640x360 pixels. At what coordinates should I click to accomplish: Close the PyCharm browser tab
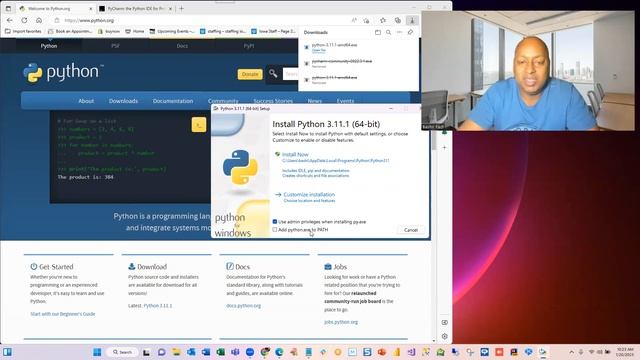tap(170, 9)
